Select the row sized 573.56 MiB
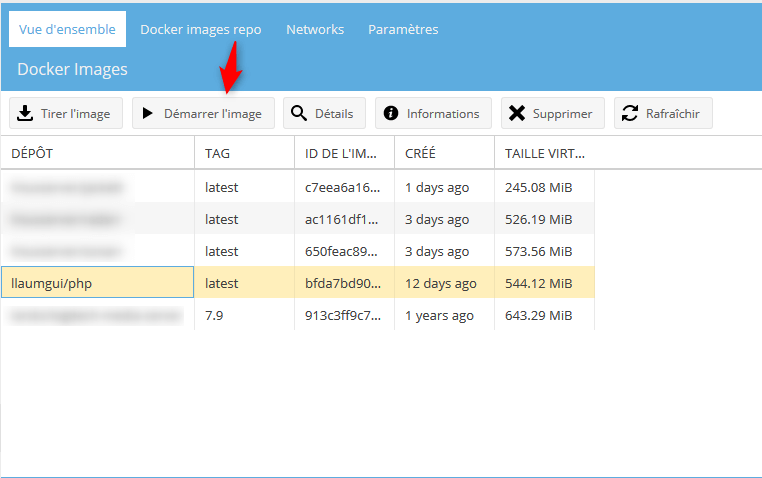The height and width of the screenshot is (478, 762). click(539, 251)
